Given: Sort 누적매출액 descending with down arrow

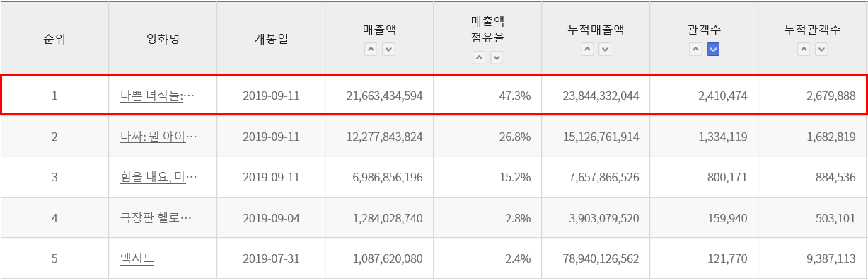Looking at the screenshot, I should pyautogui.click(x=605, y=49).
